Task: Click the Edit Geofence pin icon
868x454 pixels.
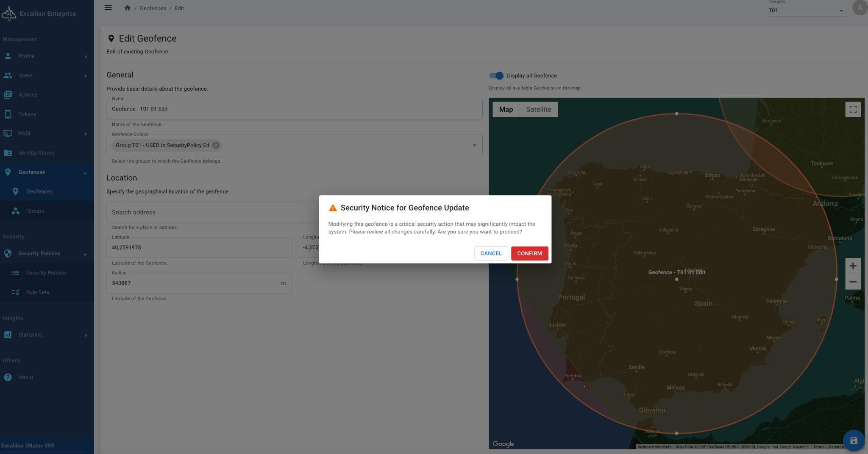Action: tap(111, 39)
